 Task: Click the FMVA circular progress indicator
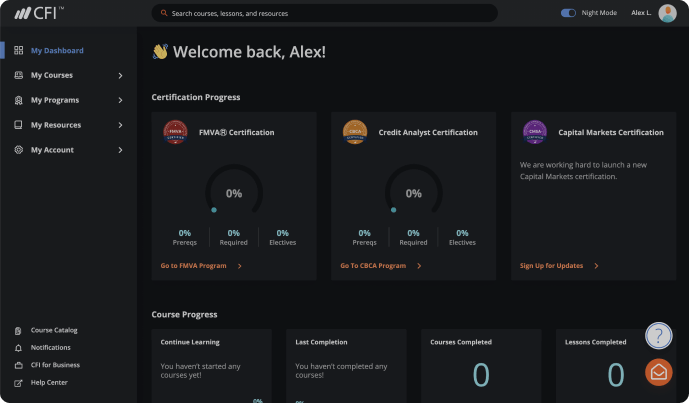[x=233, y=193]
